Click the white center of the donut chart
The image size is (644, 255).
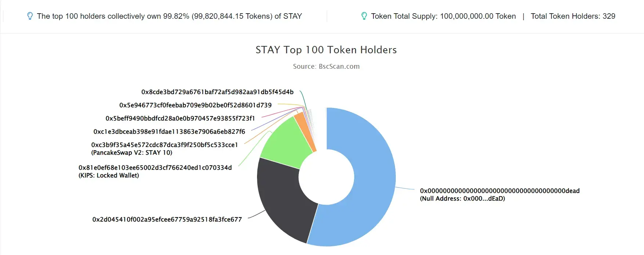[326, 177]
